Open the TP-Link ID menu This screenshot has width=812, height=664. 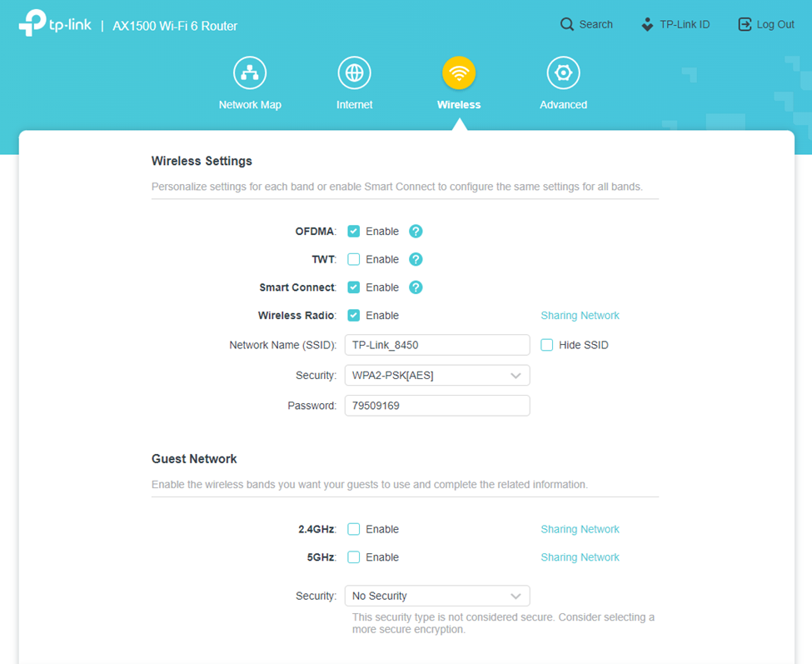675,24
